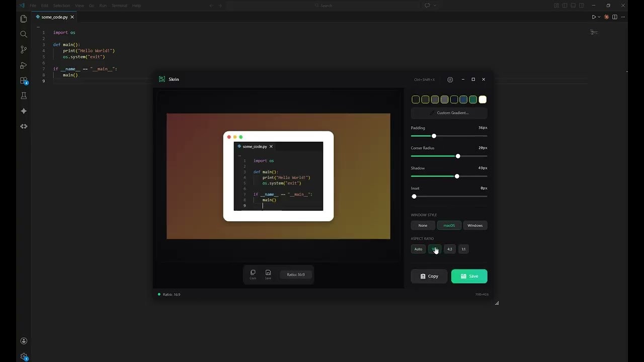Adjust the Padding slider handle
The height and width of the screenshot is (362, 644).
[x=434, y=136]
